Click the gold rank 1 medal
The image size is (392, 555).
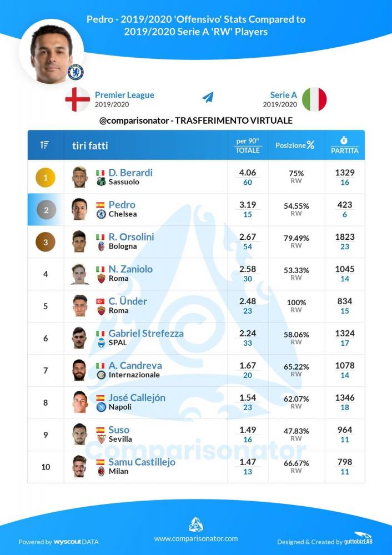tap(46, 178)
